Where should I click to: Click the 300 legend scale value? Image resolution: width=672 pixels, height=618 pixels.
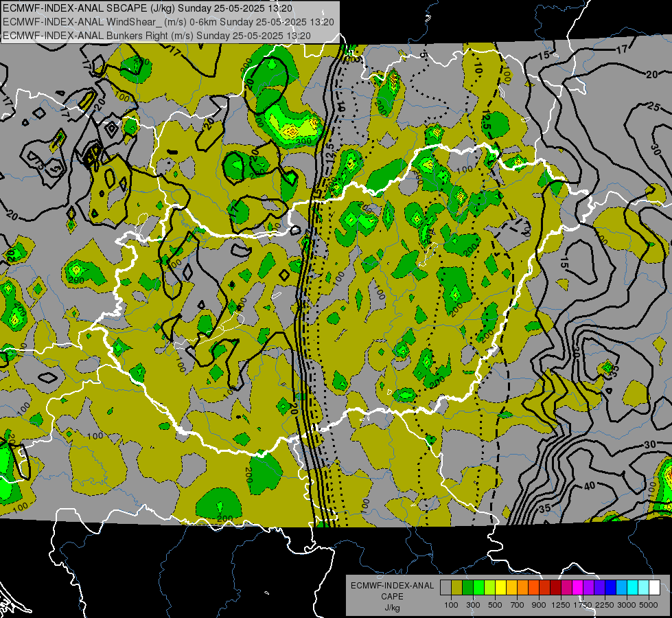473,605
